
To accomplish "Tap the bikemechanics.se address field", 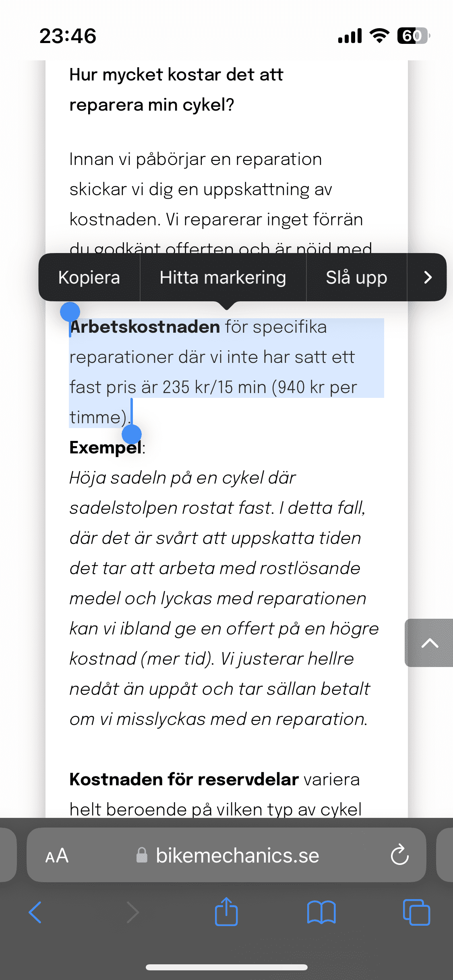I will (237, 855).
